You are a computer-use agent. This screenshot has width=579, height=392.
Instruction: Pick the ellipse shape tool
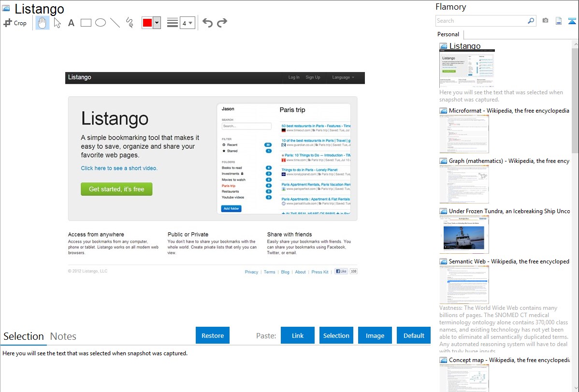101,23
